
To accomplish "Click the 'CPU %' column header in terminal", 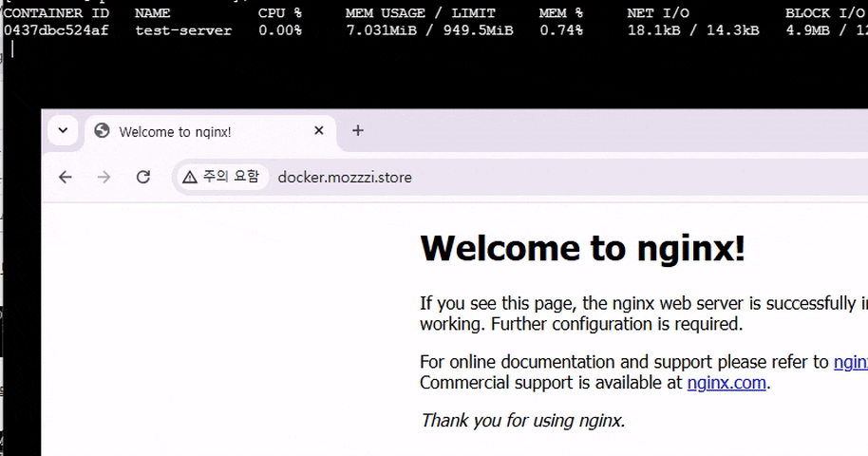I will point(280,12).
